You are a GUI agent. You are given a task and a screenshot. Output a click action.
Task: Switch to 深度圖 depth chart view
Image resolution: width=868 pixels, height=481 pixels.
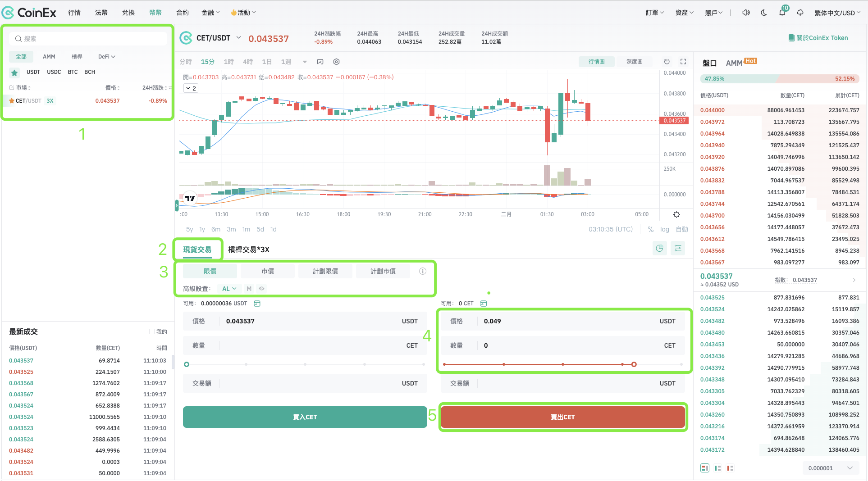pos(635,62)
